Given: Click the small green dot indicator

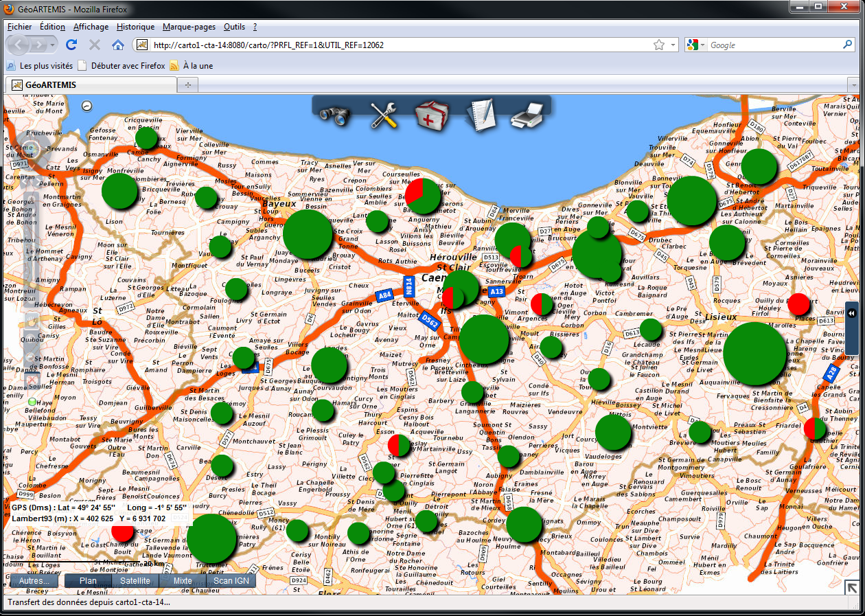Looking at the screenshot, I should click(32, 402).
